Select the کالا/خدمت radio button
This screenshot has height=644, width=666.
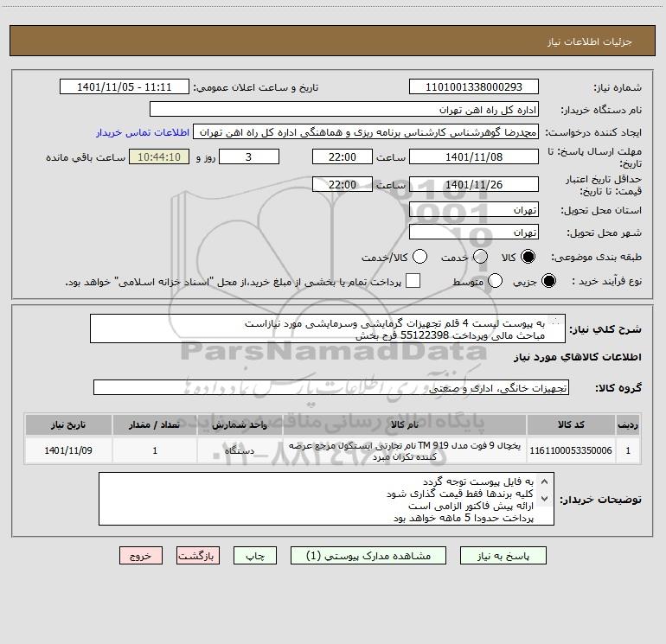coord(420,257)
